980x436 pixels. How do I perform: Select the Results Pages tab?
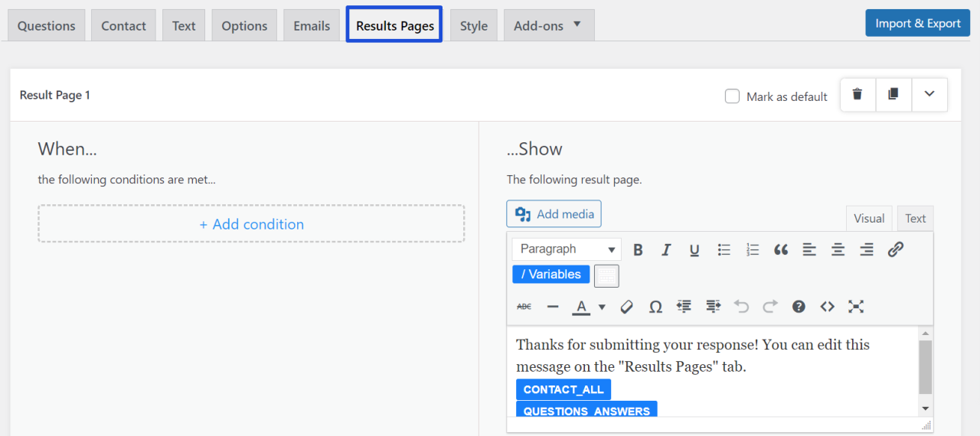click(x=394, y=25)
